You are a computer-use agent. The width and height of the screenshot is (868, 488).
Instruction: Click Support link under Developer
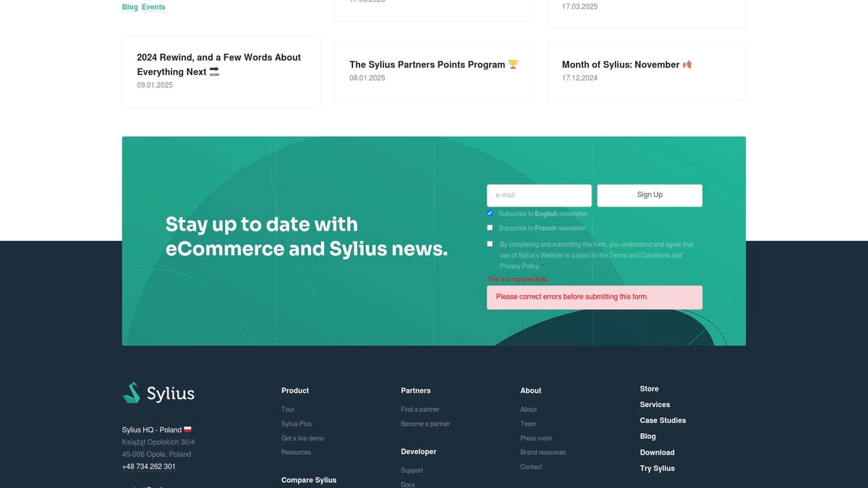(412, 471)
